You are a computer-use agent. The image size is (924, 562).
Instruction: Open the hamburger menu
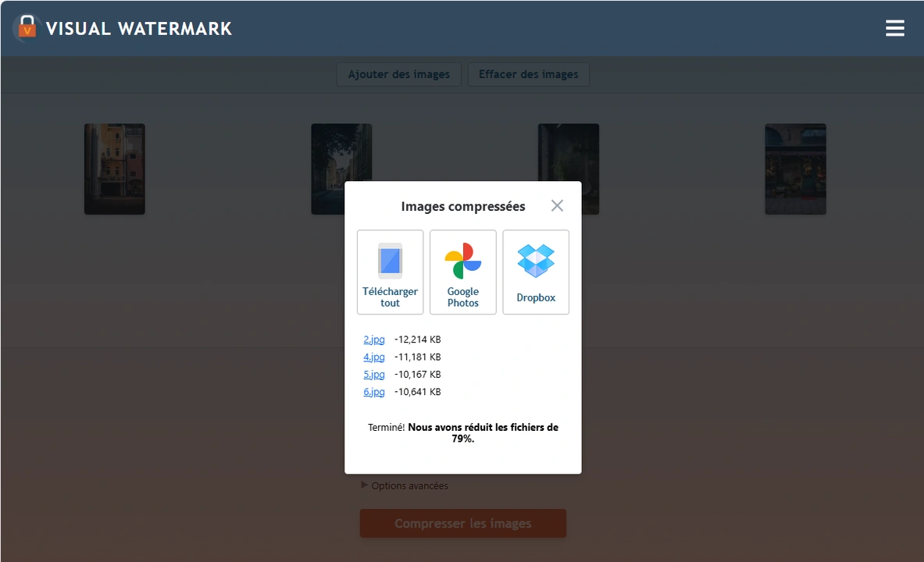[894, 28]
